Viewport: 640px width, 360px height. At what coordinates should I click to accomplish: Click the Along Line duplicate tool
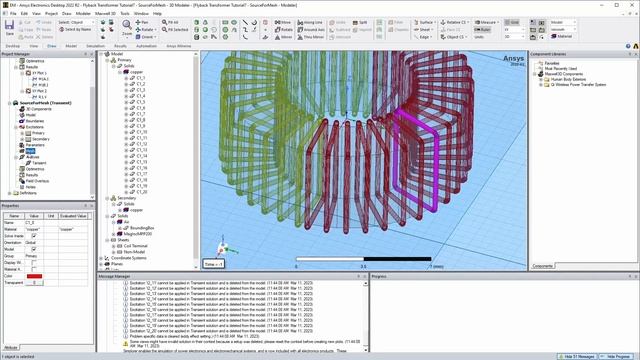point(310,22)
